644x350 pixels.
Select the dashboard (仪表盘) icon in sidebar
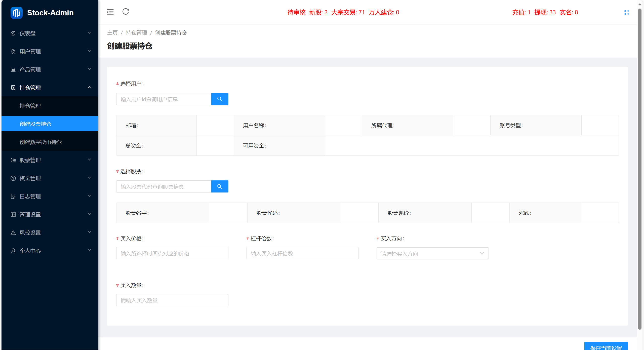[13, 33]
